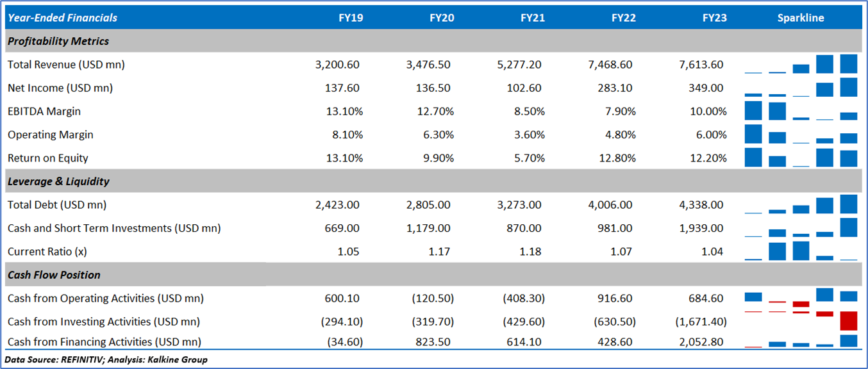The height and width of the screenshot is (369, 868).
Task: Click the Return on Equity sparkline
Action: pyautogui.click(x=801, y=158)
